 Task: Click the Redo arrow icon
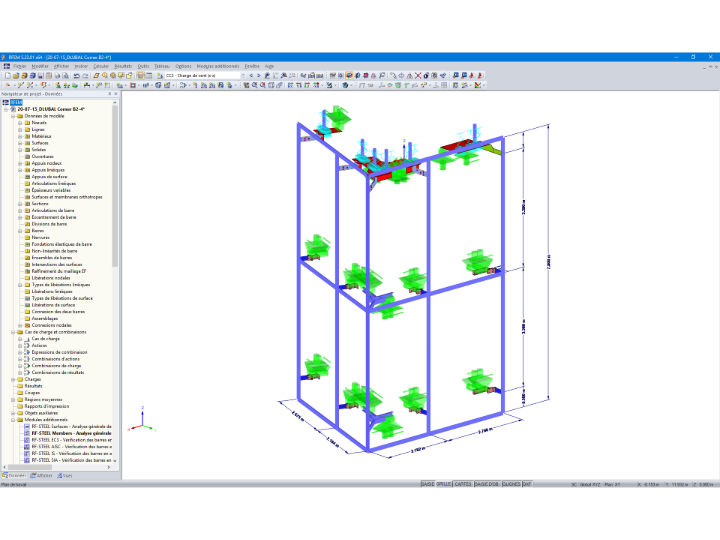point(85,75)
